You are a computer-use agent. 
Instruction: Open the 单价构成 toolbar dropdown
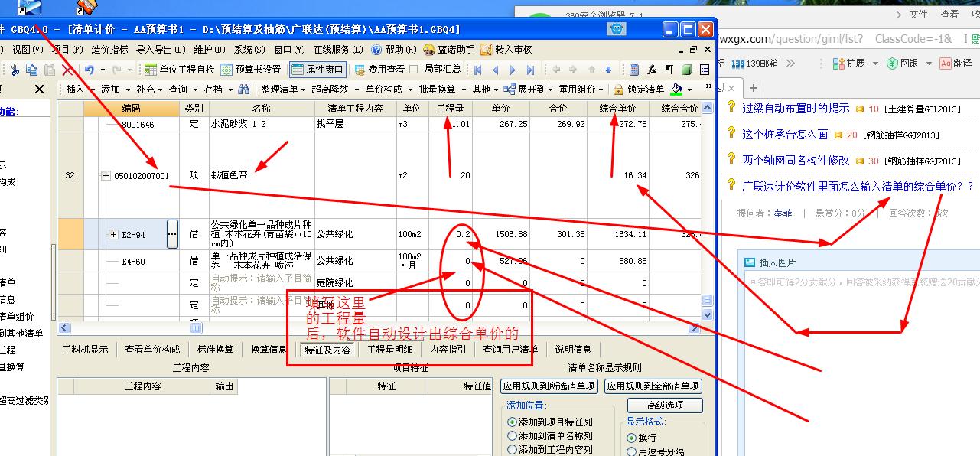(x=388, y=90)
